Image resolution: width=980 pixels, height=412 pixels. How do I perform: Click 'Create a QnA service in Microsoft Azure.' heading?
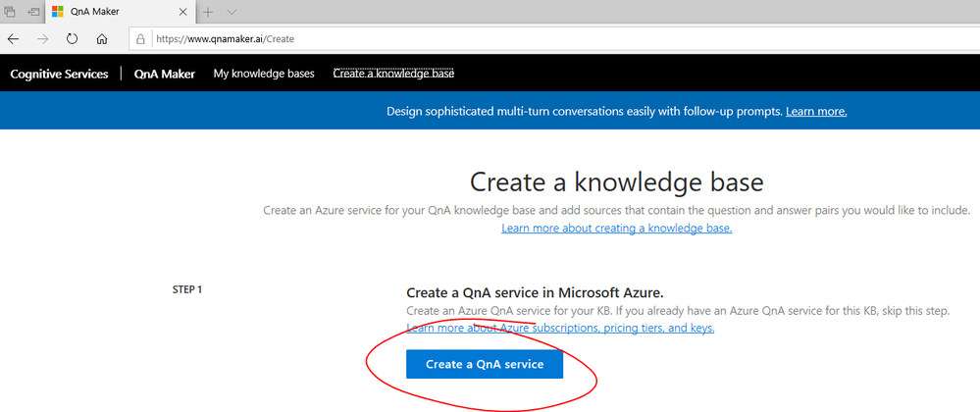point(535,292)
